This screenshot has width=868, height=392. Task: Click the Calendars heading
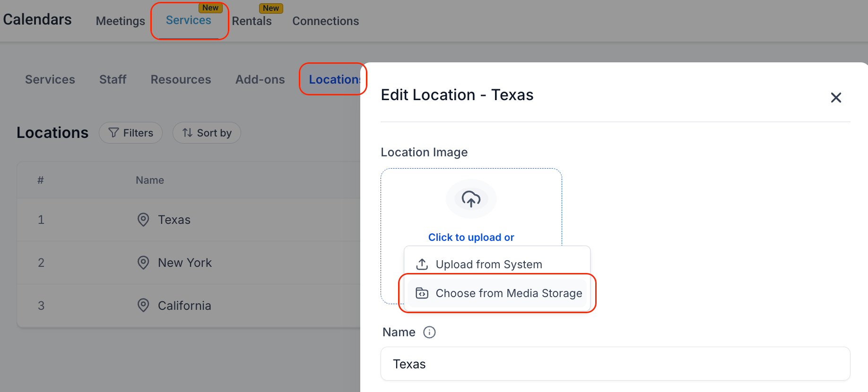pos(37,19)
